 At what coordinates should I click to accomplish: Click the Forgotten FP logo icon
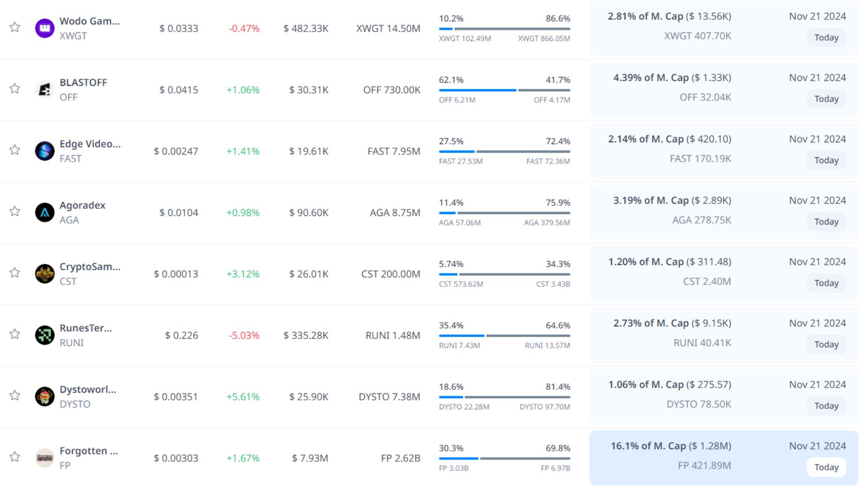click(x=45, y=458)
